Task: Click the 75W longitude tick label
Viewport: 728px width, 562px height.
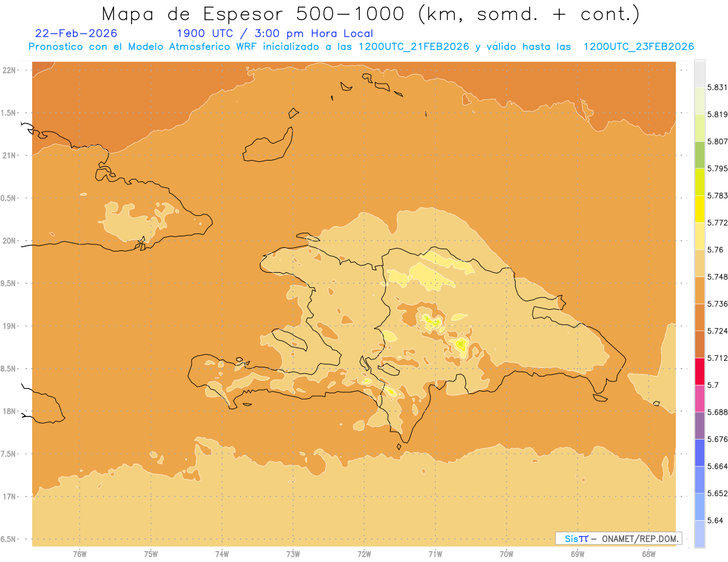Action: 151,554
